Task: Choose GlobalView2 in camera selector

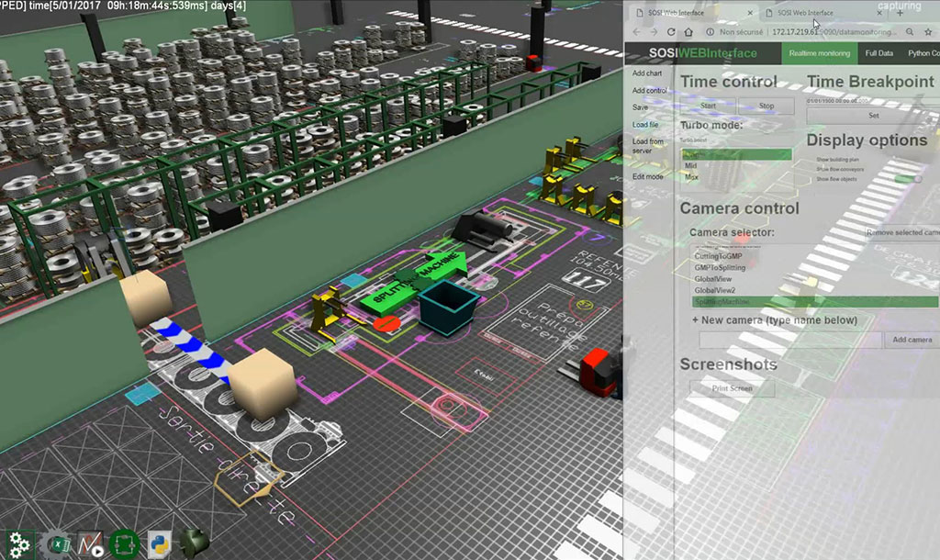Action: click(x=715, y=290)
